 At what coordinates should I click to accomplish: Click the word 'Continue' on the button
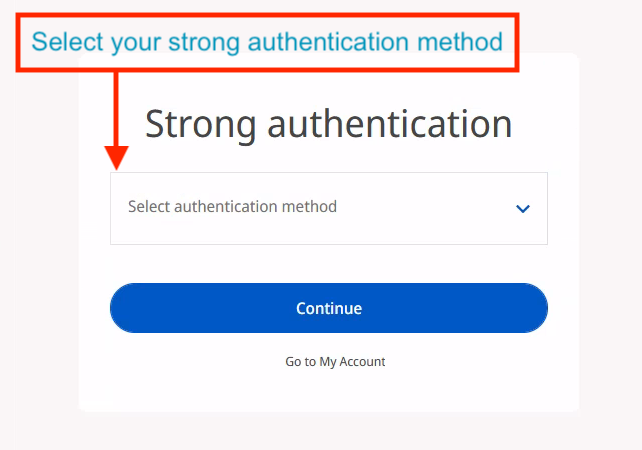pos(329,308)
